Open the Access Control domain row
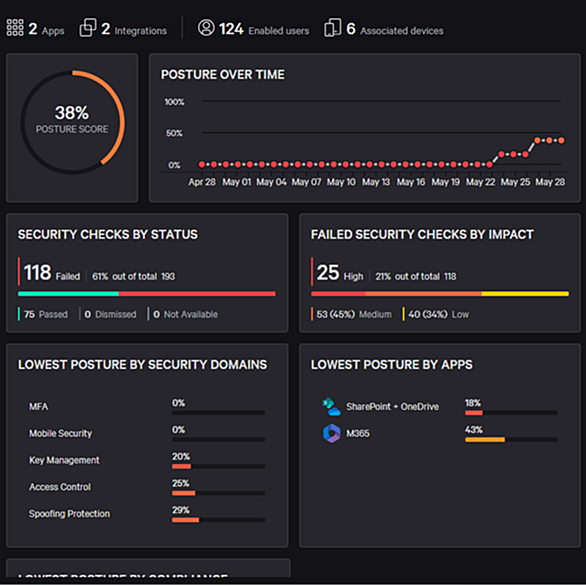The image size is (586, 585). point(147,487)
